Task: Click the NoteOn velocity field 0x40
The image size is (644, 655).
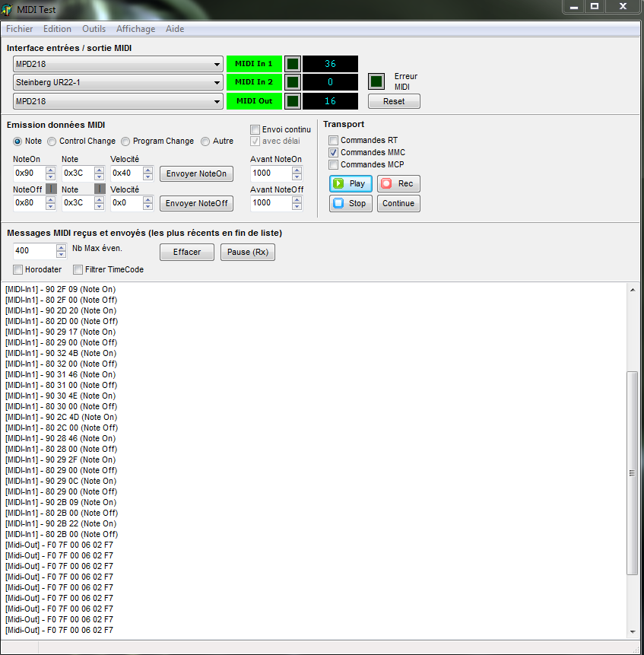Action: [126, 173]
